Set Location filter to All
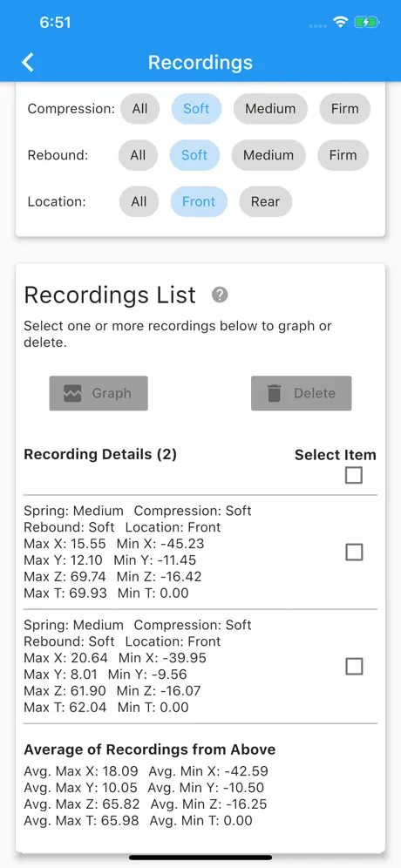This screenshot has width=401, height=868. tap(139, 201)
